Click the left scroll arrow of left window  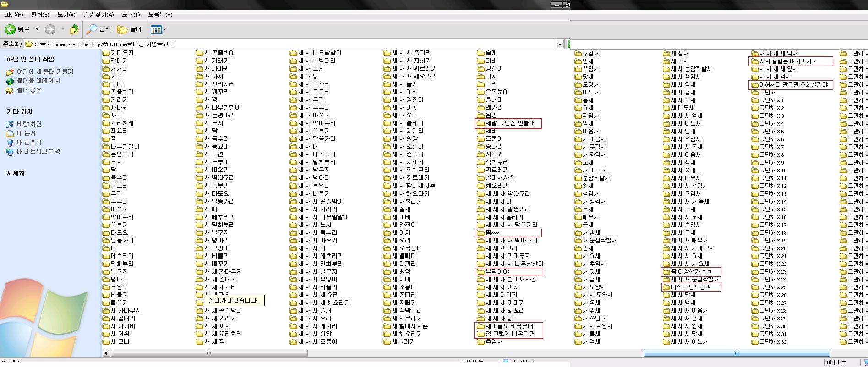[106, 353]
